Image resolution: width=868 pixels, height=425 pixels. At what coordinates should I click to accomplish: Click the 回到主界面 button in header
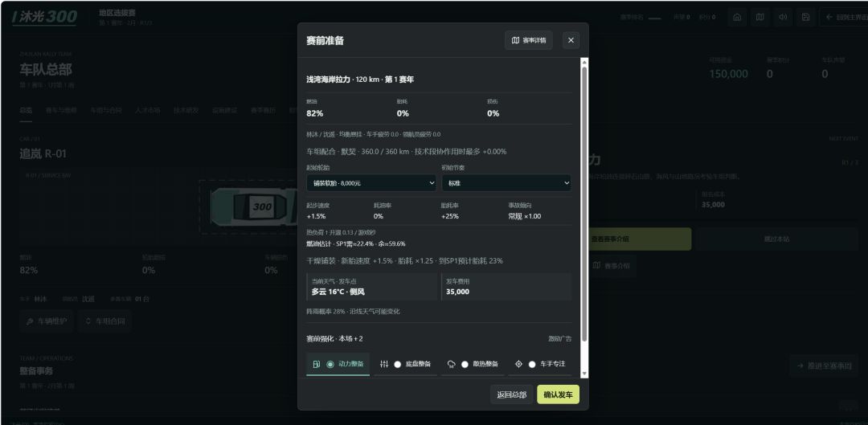coord(843,17)
